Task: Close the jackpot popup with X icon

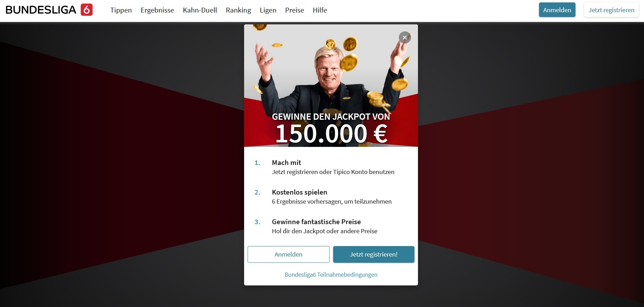Action: (x=404, y=38)
